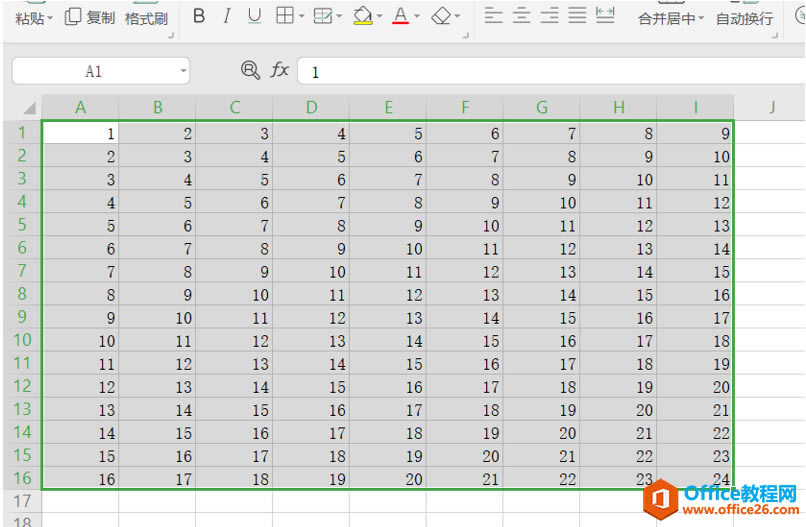Align text right

pos(549,15)
